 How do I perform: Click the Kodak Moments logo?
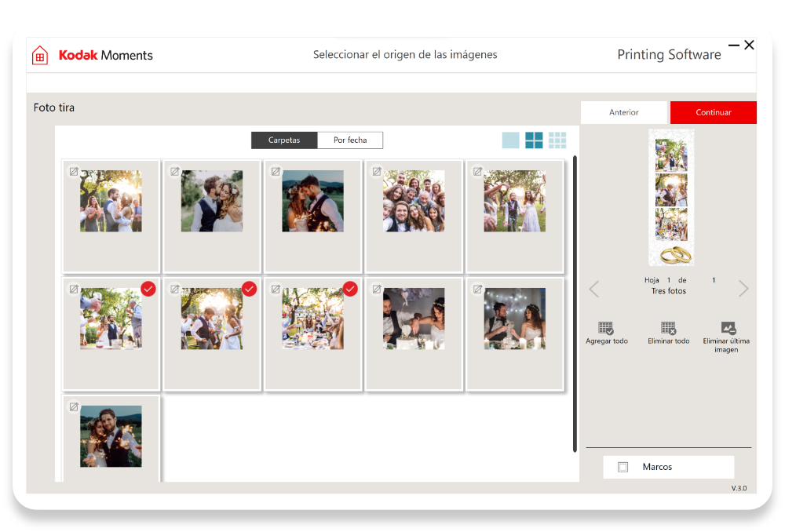(106, 55)
